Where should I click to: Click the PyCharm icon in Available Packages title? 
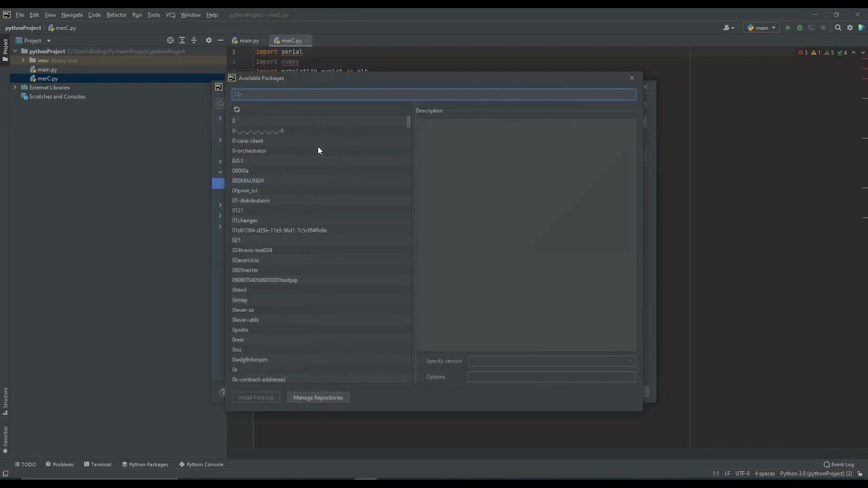[232, 78]
